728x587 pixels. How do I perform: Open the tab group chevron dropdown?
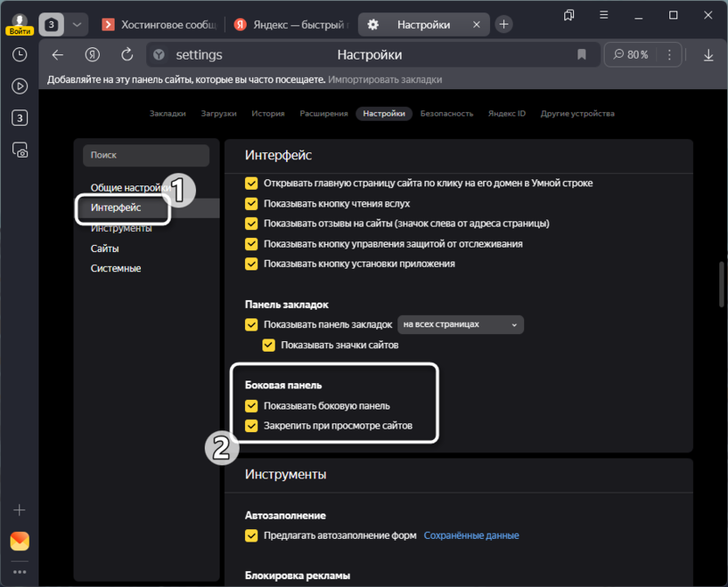click(x=78, y=24)
